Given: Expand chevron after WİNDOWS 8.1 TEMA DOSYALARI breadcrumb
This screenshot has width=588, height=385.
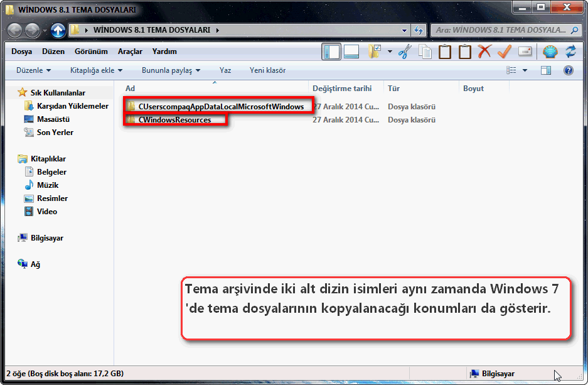Looking at the screenshot, I should pos(217,30).
